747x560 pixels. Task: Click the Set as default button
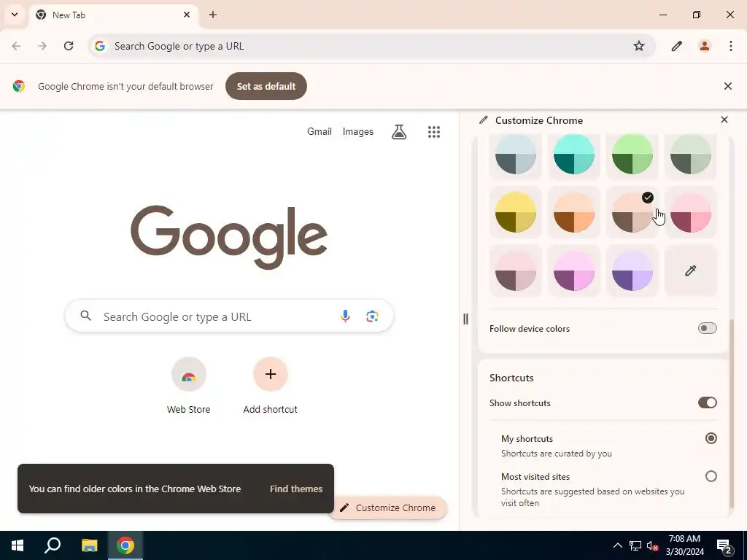[266, 86]
